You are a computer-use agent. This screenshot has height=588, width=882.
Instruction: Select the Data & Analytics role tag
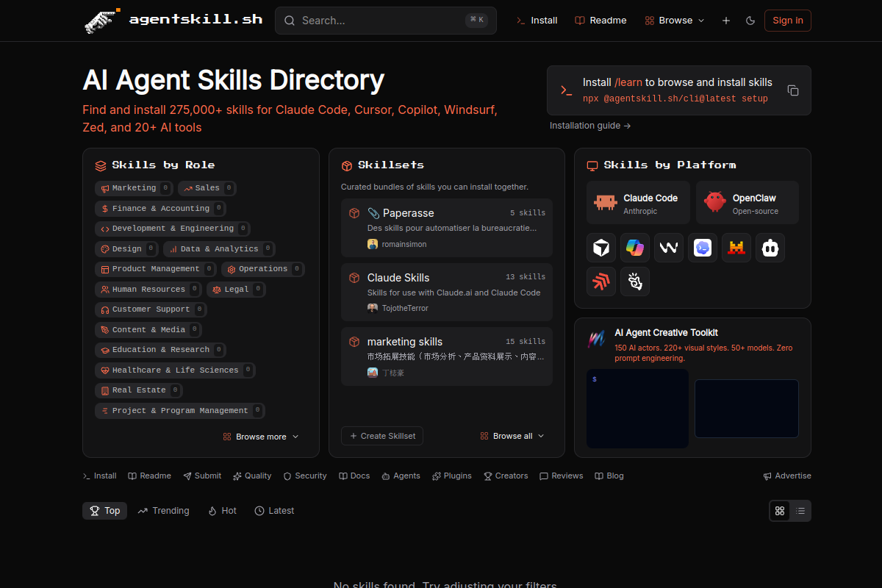pyautogui.click(x=219, y=249)
